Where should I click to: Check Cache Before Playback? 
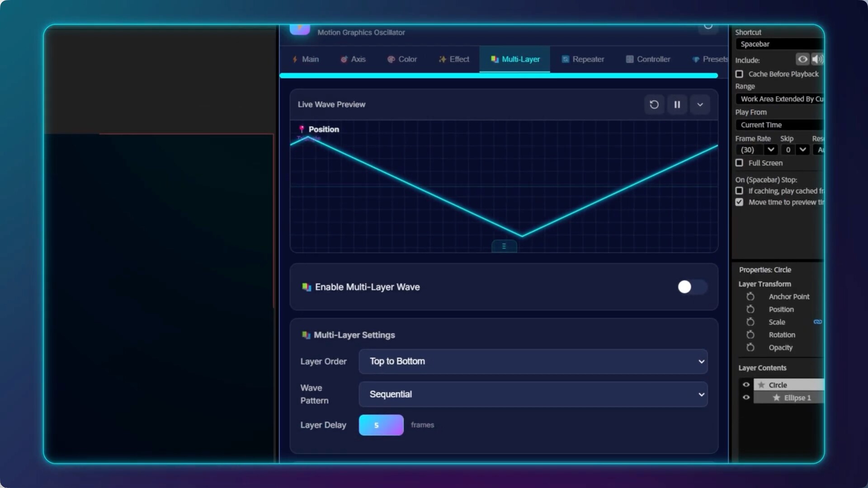(x=739, y=74)
